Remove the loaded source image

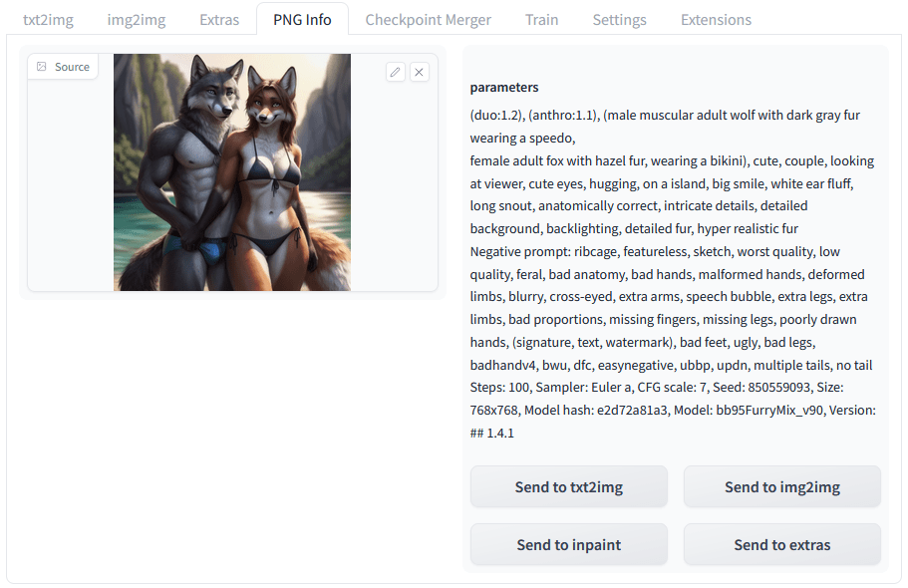[420, 72]
